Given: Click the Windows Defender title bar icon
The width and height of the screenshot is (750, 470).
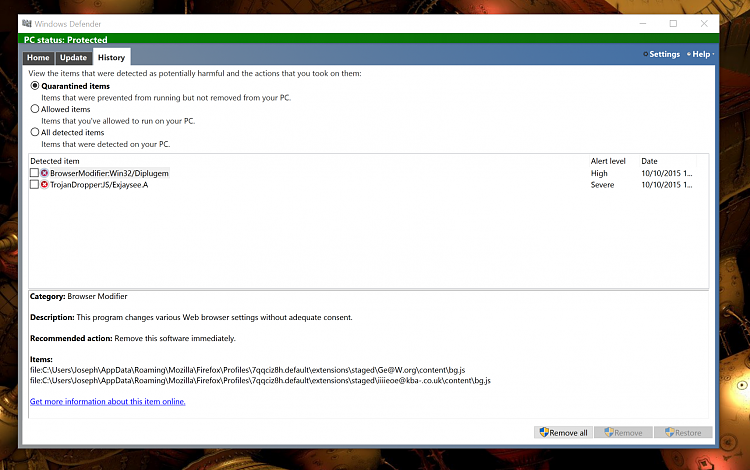Looking at the screenshot, I should point(27,23).
